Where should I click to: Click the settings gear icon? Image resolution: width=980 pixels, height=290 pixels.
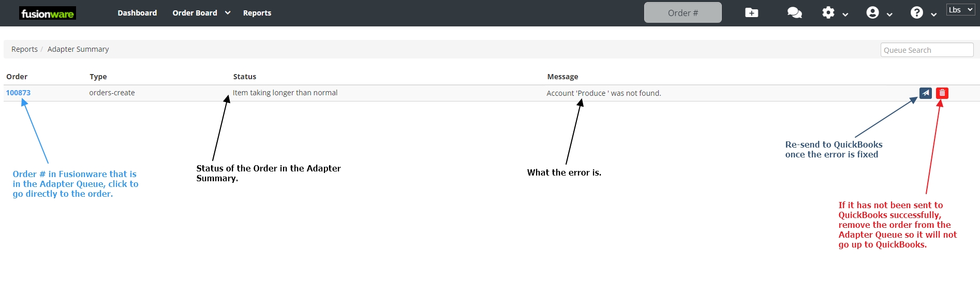tap(828, 13)
